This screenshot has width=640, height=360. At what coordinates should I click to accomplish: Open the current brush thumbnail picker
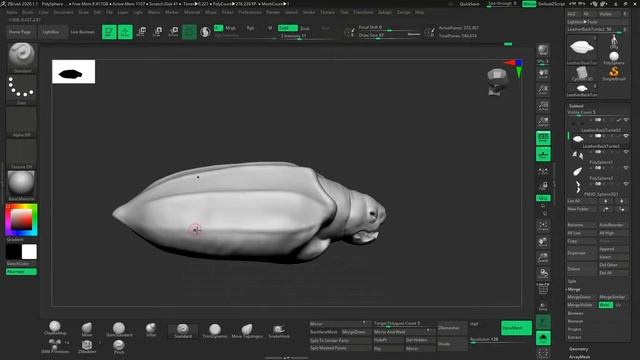click(x=22, y=58)
